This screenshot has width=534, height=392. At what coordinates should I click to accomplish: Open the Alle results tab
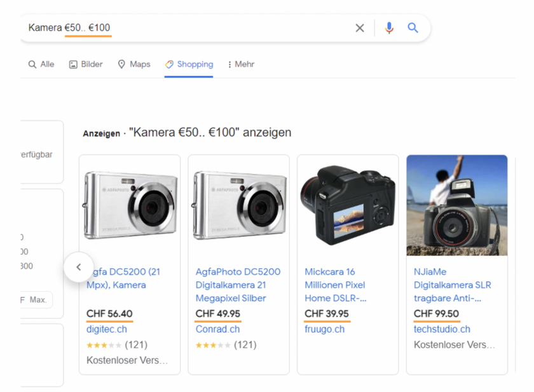tap(41, 64)
